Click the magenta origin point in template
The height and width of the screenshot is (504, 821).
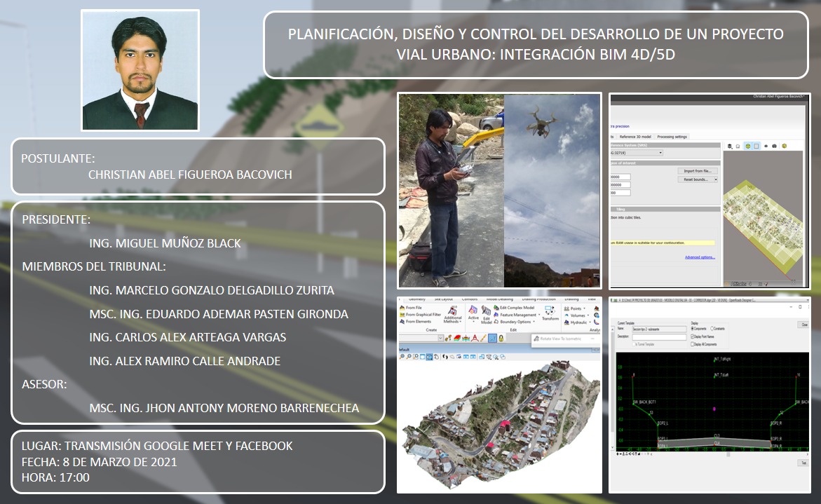(714, 409)
